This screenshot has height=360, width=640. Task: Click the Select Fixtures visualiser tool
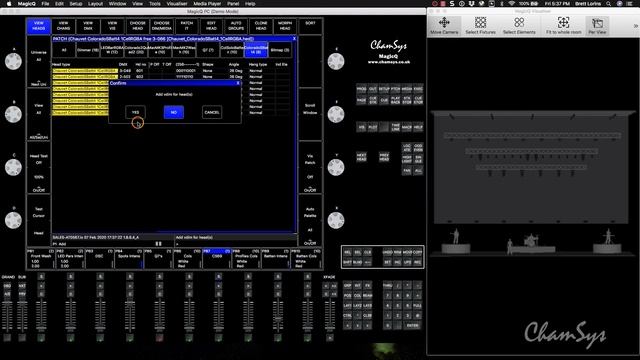click(480, 25)
